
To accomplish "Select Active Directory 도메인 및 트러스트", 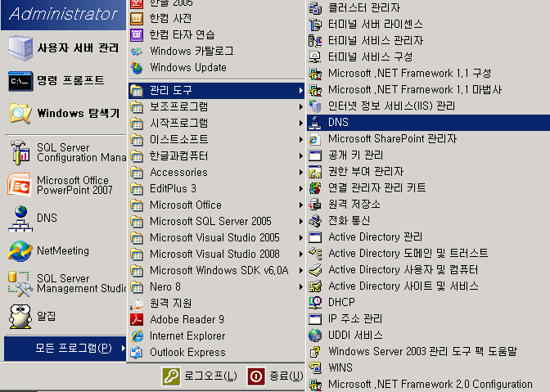I will (x=428, y=253).
